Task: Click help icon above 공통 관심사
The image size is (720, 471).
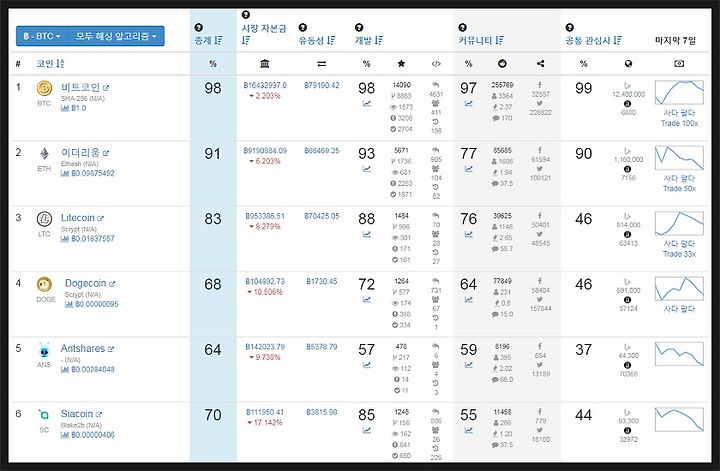Action: (569, 28)
